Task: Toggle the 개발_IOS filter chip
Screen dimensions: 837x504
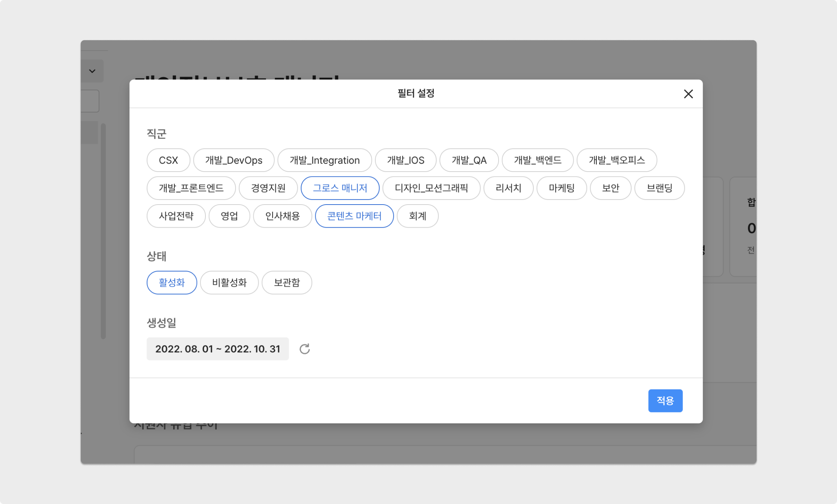Action: [x=405, y=160]
